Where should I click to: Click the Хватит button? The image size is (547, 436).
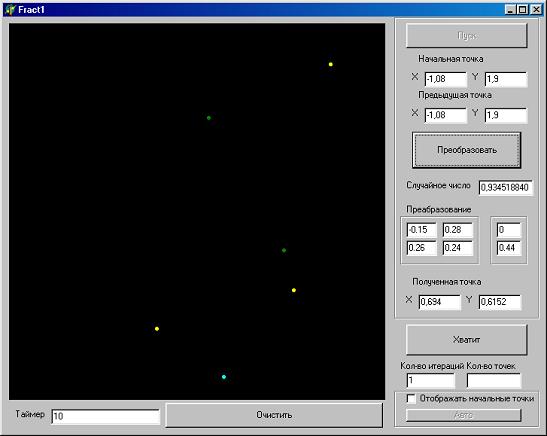(x=466, y=339)
